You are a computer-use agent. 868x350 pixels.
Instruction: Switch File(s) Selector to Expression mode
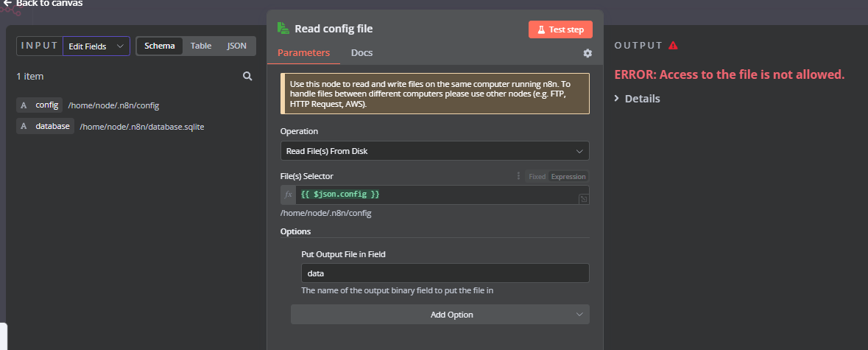pos(568,177)
